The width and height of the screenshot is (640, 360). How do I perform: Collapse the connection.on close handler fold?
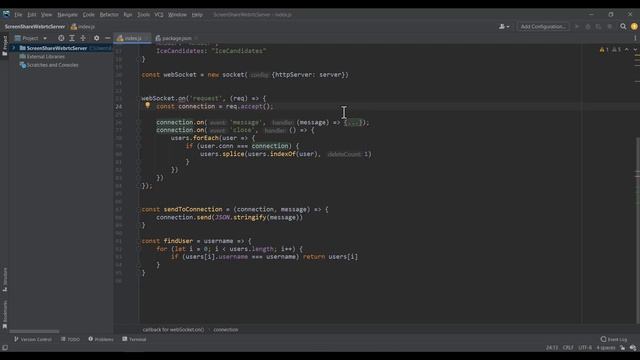pos(139,130)
